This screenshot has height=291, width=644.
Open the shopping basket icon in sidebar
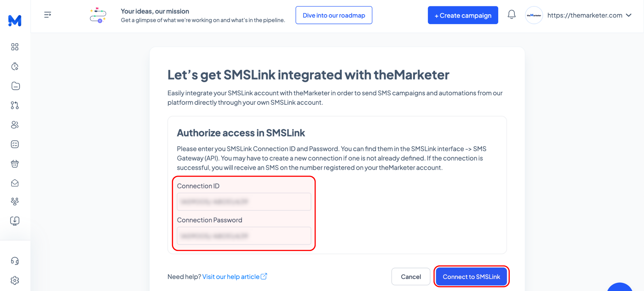pyautogui.click(x=15, y=164)
